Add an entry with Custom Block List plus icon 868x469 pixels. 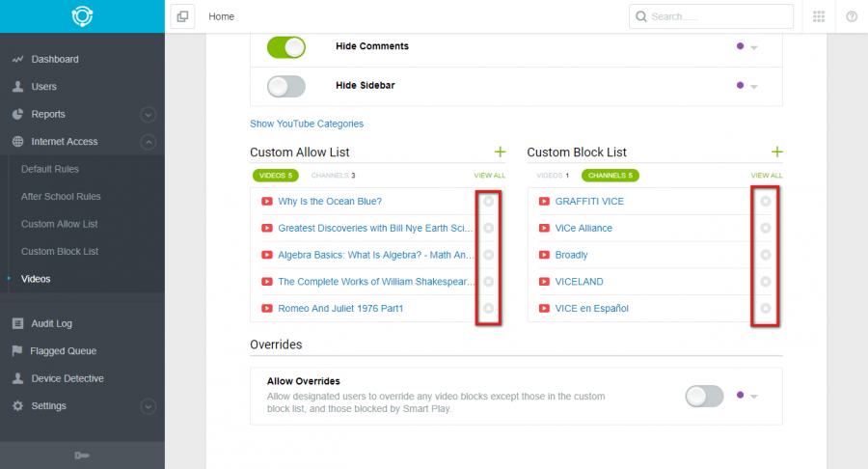pyautogui.click(x=777, y=152)
